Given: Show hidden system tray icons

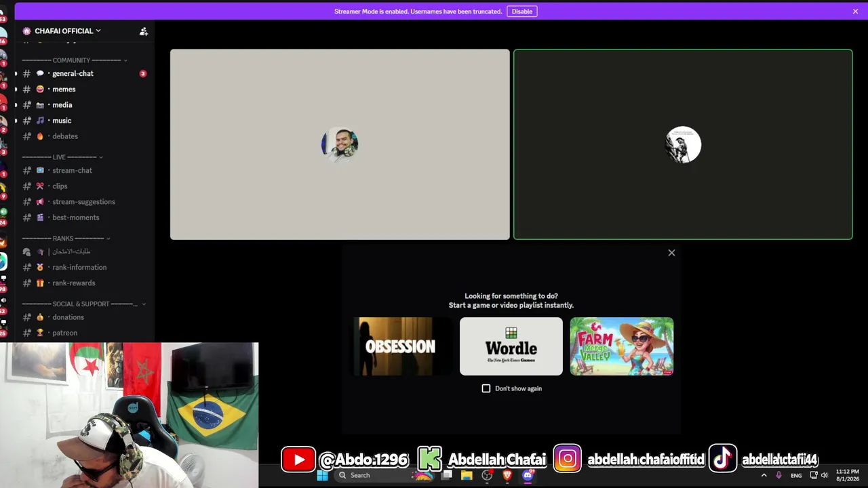Looking at the screenshot, I should (764, 475).
